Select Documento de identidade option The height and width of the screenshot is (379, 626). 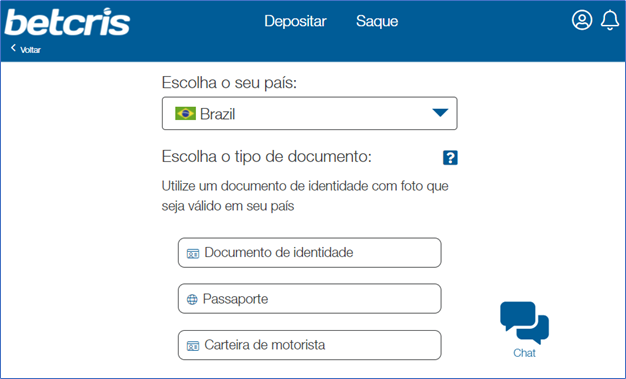(309, 253)
